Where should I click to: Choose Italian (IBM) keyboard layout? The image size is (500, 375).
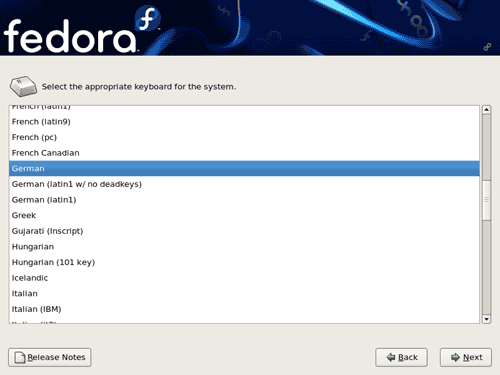[x=244, y=309]
